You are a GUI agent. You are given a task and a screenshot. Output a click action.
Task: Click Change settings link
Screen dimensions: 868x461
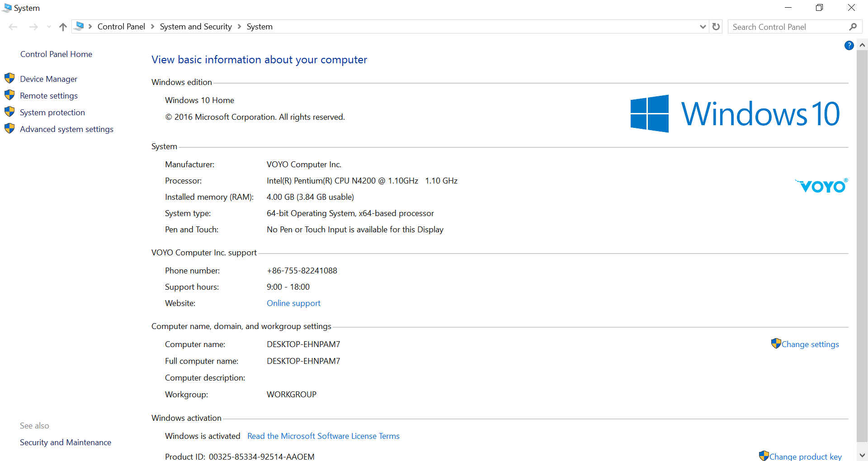pyautogui.click(x=810, y=344)
